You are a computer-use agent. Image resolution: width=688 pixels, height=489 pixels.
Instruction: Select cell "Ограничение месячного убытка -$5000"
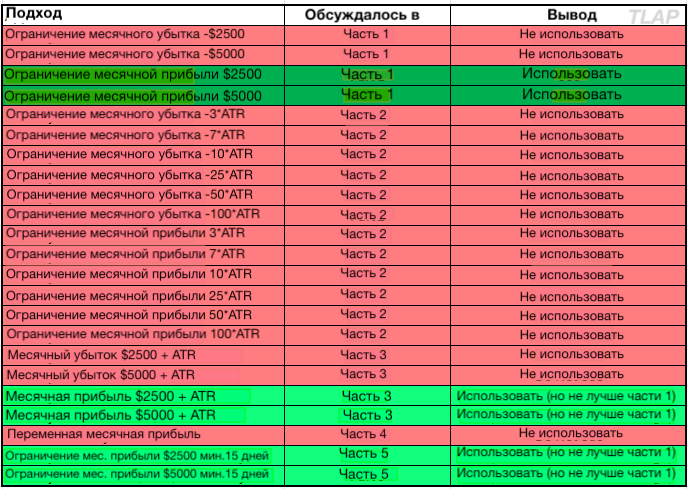tap(144, 55)
